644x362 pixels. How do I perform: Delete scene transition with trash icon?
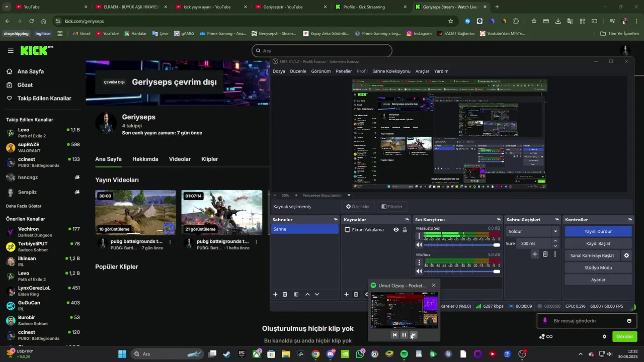[545, 254]
